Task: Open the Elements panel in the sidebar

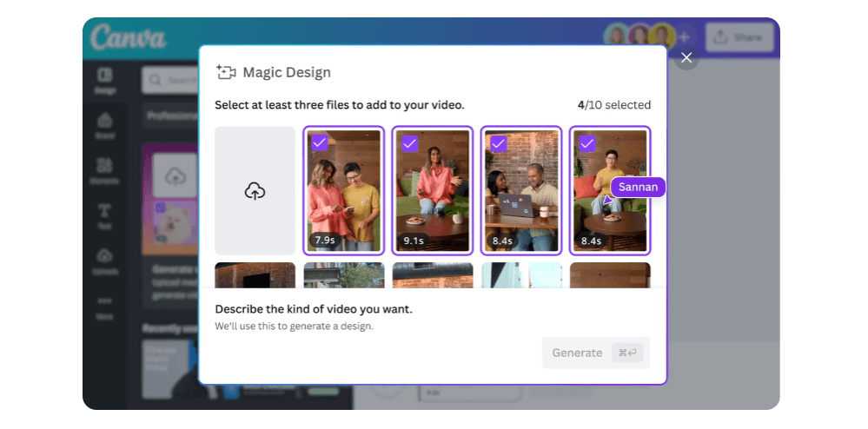Action: point(104,170)
